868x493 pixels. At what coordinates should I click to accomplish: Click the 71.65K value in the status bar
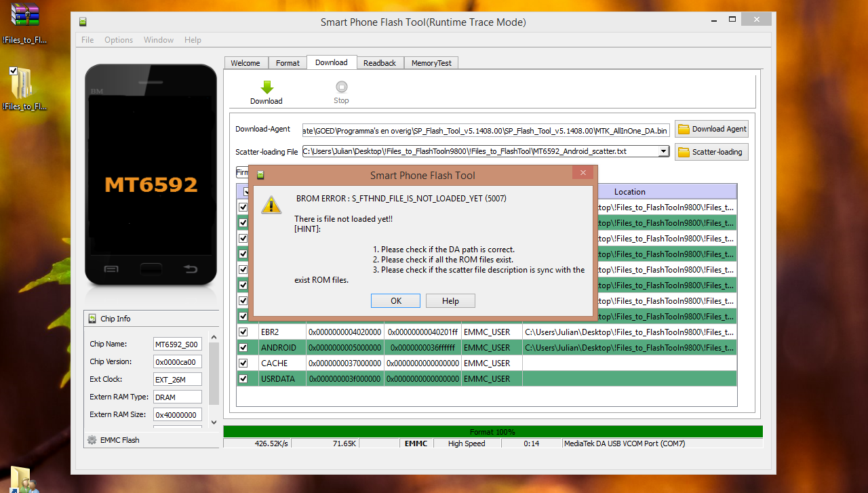point(344,443)
